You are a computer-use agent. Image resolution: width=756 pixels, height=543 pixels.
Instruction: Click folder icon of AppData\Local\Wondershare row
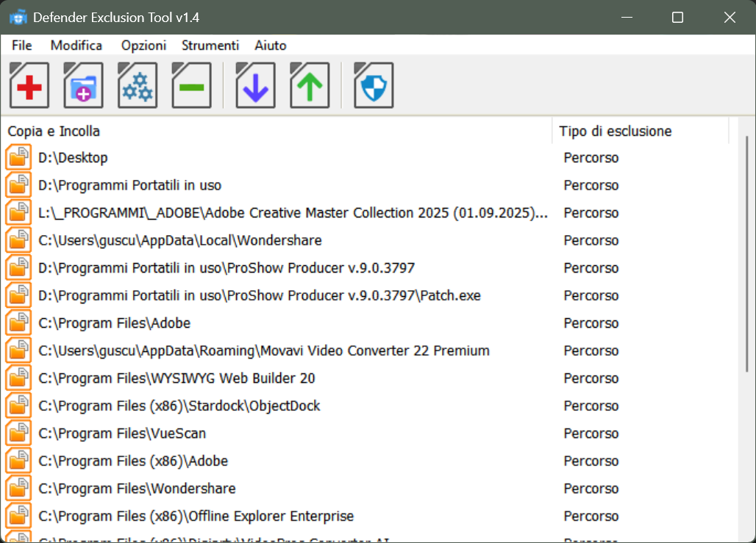[x=19, y=240]
